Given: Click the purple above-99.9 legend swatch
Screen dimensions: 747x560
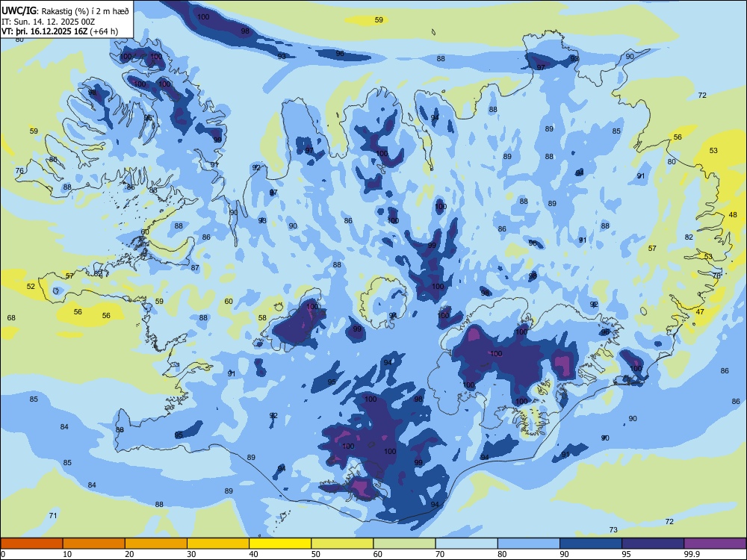Looking at the screenshot, I should point(715,544).
